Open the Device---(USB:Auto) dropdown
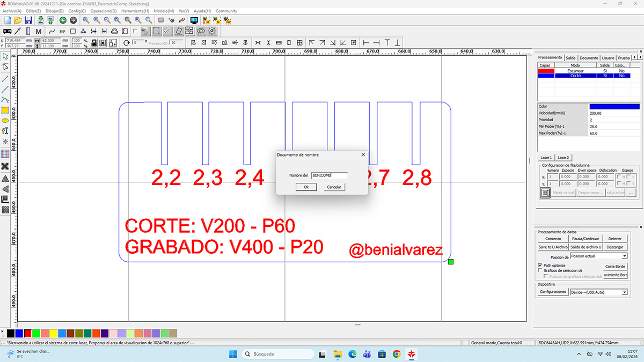 [599, 292]
